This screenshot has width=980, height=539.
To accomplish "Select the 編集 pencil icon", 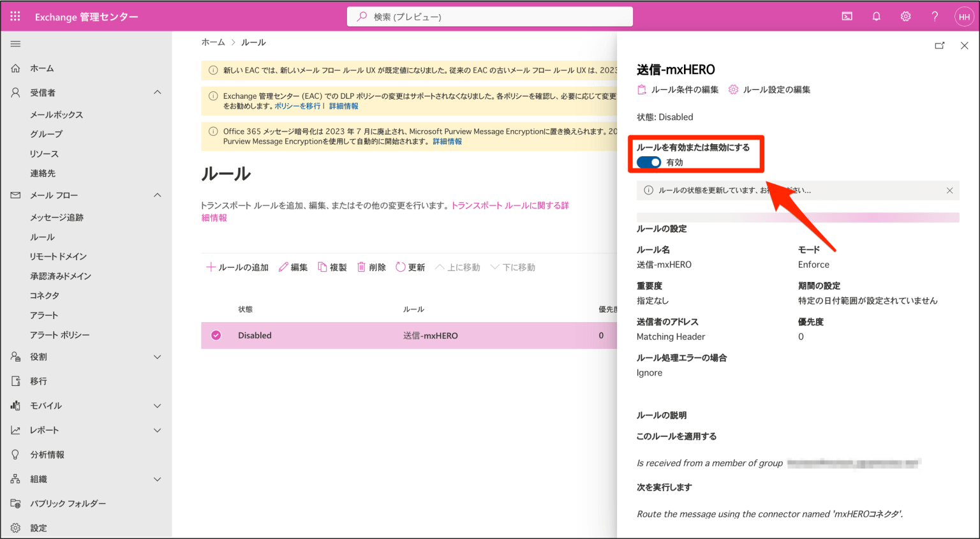I will (293, 267).
